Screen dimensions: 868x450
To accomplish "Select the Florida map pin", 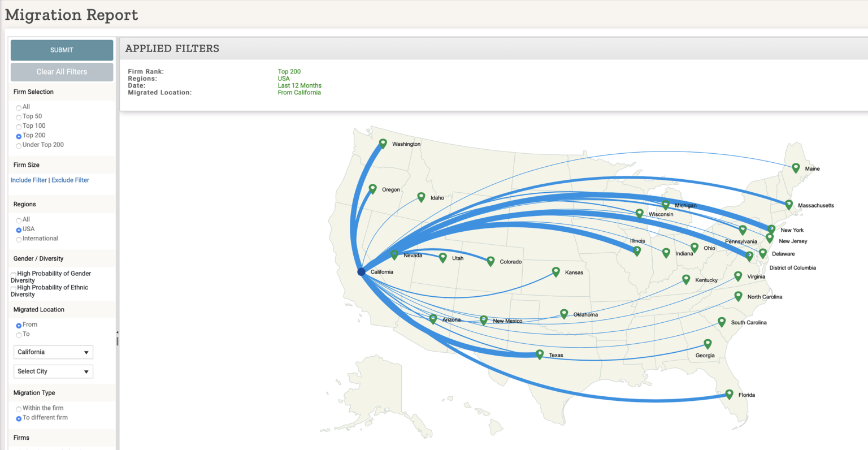I will [729, 394].
